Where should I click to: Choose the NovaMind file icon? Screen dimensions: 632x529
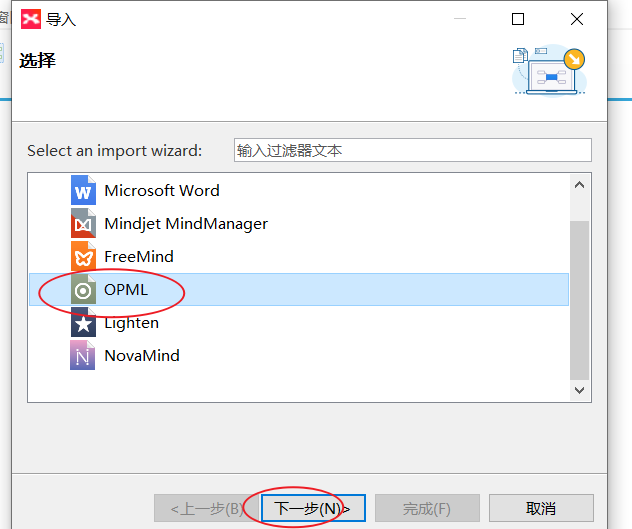83,356
